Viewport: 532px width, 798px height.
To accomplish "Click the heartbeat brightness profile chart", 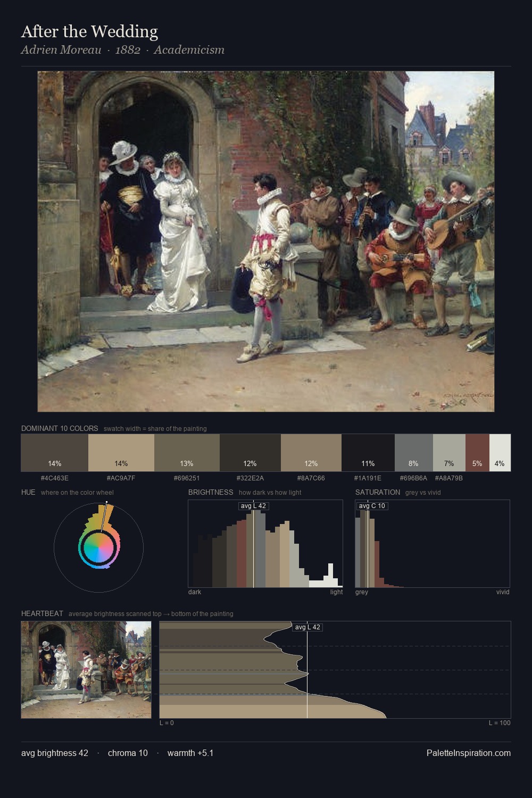I will (x=335, y=670).
